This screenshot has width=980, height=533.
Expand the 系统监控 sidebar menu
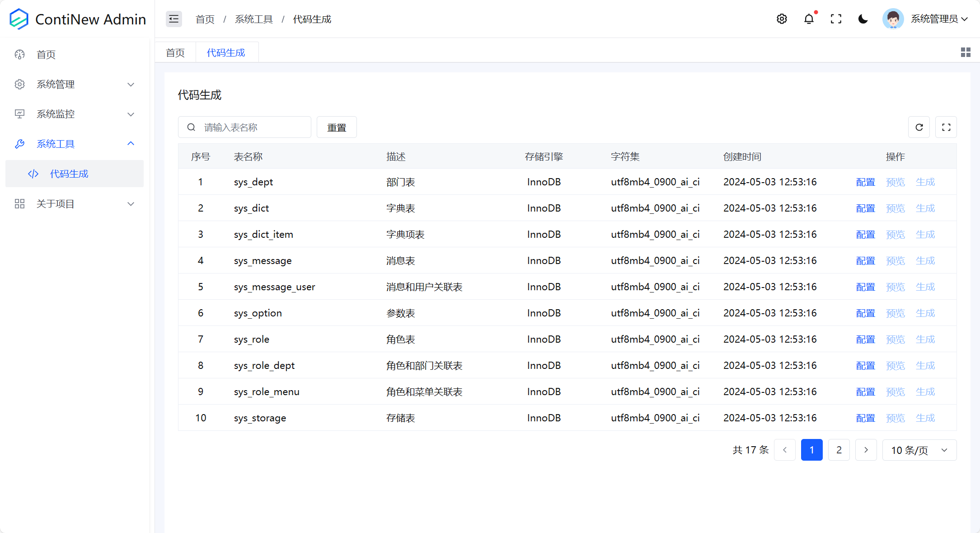75,114
